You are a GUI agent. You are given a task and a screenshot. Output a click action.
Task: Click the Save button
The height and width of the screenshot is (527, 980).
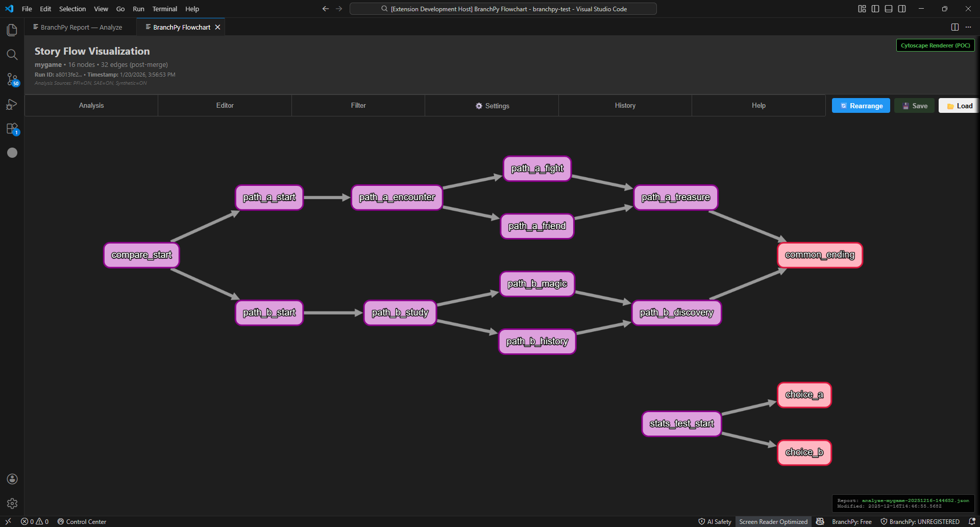tap(915, 106)
